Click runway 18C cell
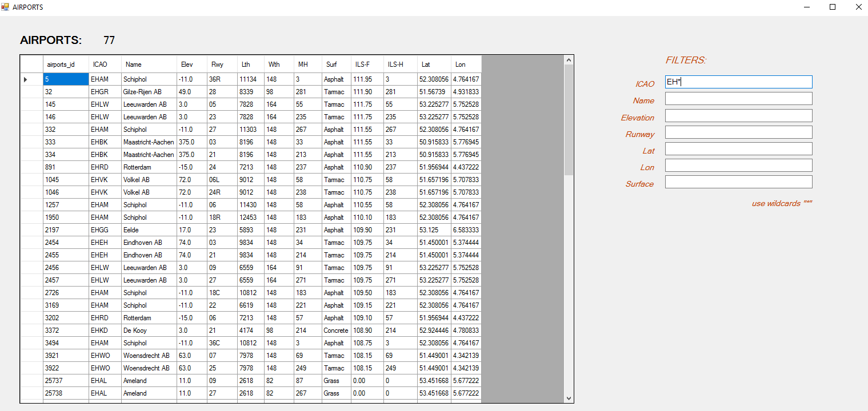Image resolution: width=868 pixels, height=411 pixels. pos(222,293)
